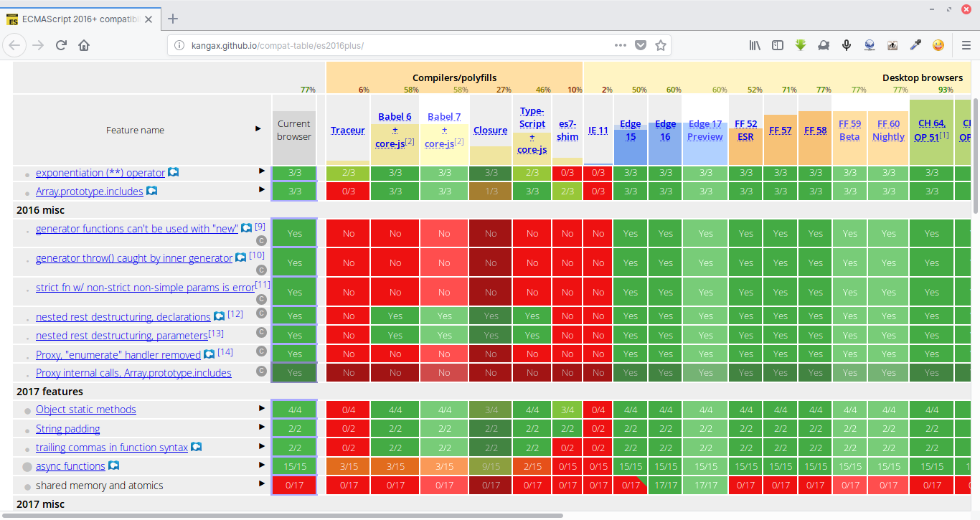Open the Library toolbar icon
Viewport: 980px width, 520px height.
pos(755,44)
